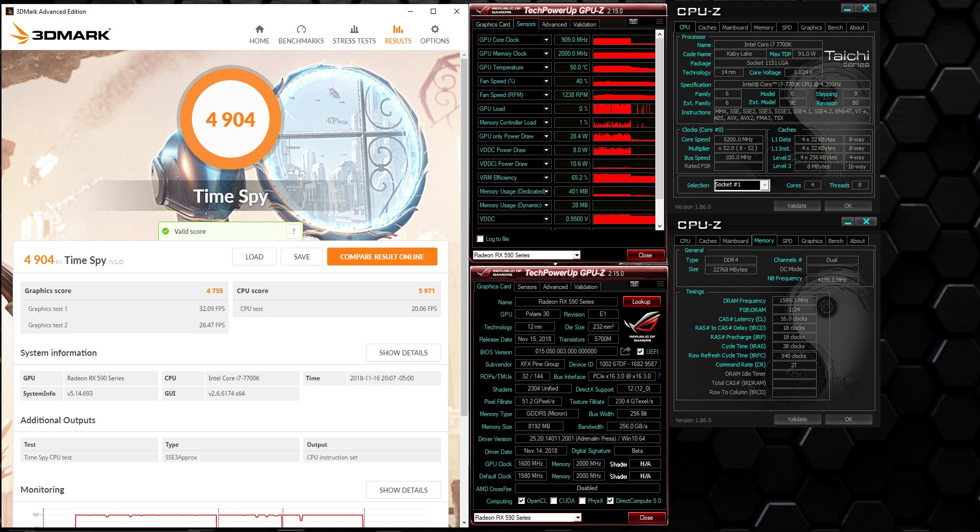
Task: Click the SAVE result button
Action: pos(302,257)
